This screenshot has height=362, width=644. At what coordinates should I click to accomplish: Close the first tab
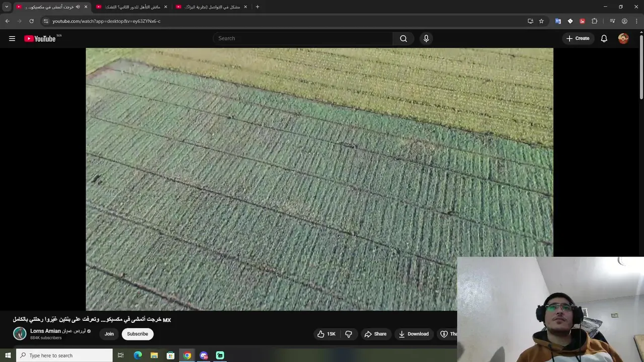point(86,7)
